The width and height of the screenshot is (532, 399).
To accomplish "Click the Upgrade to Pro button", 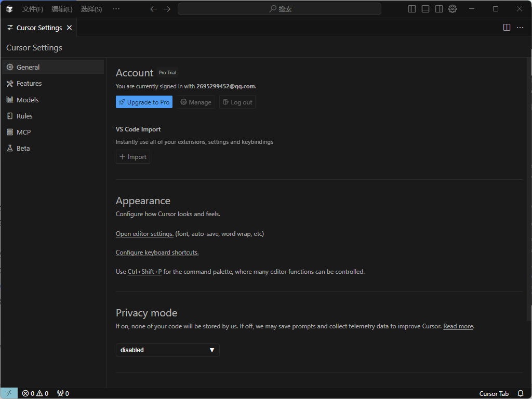I will pyautogui.click(x=144, y=102).
